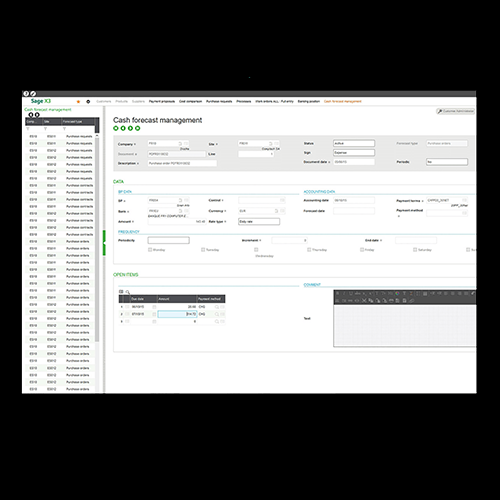The height and width of the screenshot is (500, 500).
Task: Click the Due date column header
Action: (143, 299)
